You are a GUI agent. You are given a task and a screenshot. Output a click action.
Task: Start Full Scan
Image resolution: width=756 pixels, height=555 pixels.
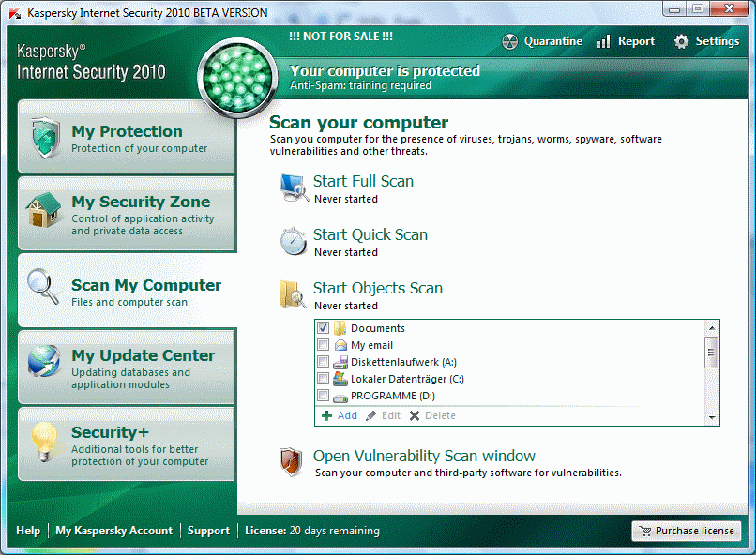click(363, 181)
